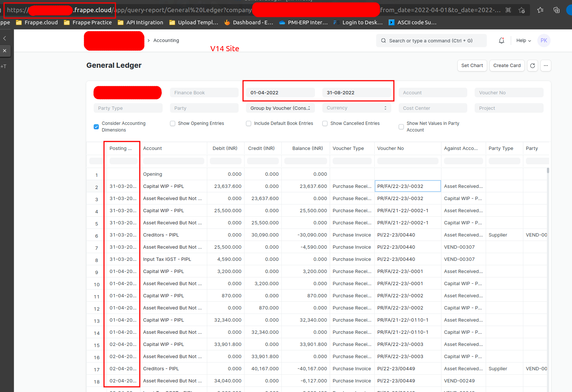Open the report ellipsis menu
Viewport: 572px width, 392px height.
(x=546, y=66)
